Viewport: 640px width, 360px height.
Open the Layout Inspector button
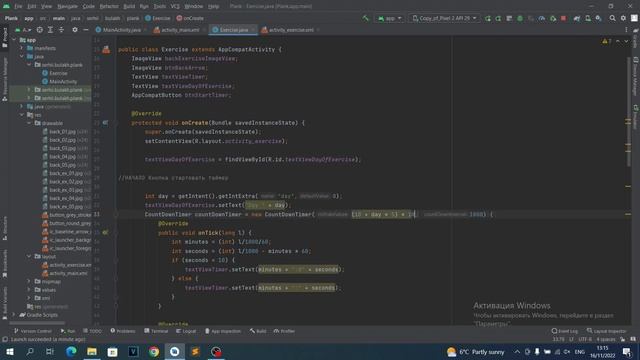click(x=607, y=331)
